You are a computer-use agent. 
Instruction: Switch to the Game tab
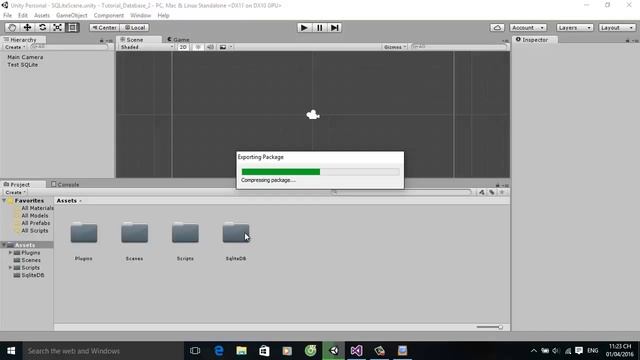point(179,40)
